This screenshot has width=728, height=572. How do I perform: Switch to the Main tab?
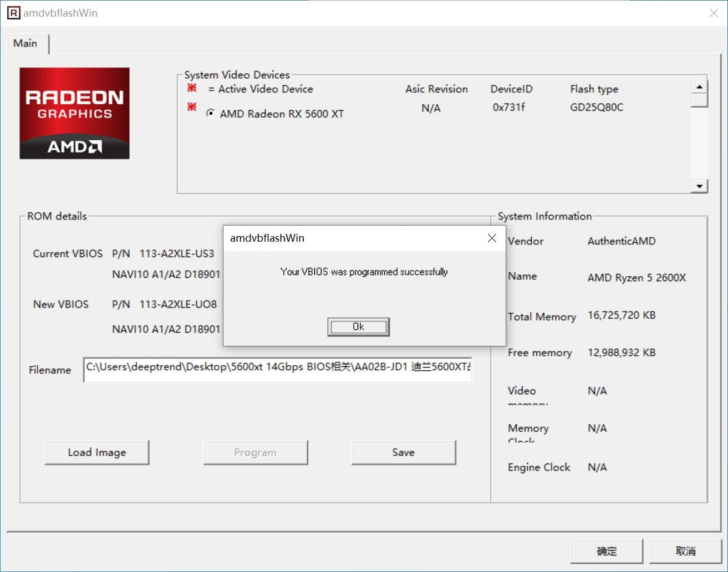(x=26, y=43)
